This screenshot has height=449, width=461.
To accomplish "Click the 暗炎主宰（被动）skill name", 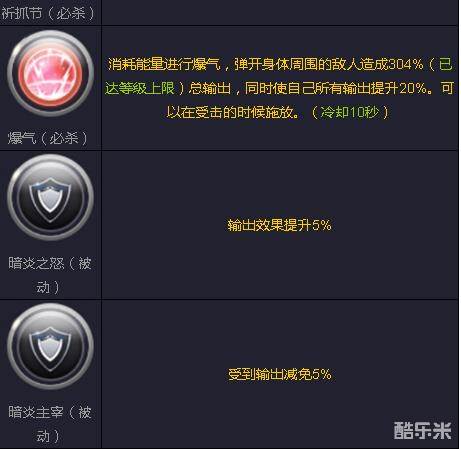I will coord(50,424).
